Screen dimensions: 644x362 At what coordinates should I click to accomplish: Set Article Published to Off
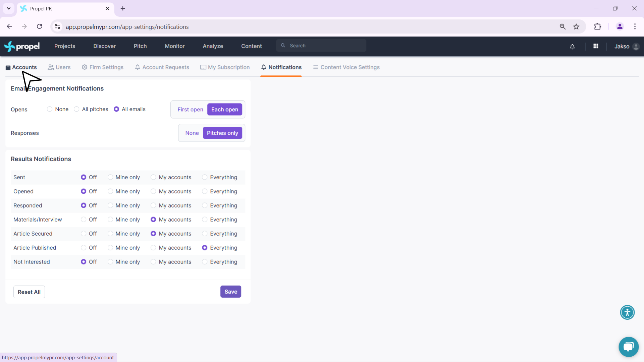(x=84, y=248)
